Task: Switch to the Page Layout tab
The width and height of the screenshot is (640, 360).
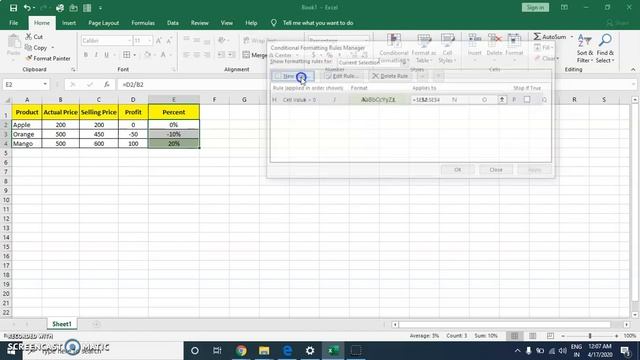Action: [x=103, y=23]
